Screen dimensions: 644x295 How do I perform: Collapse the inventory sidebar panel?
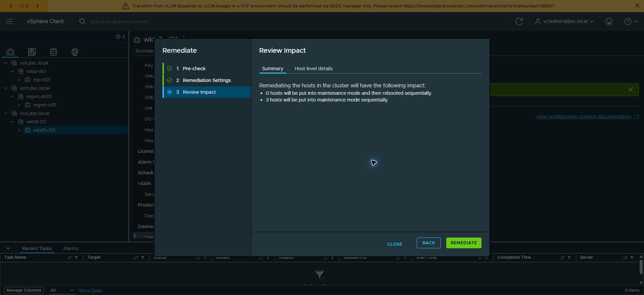124,37
